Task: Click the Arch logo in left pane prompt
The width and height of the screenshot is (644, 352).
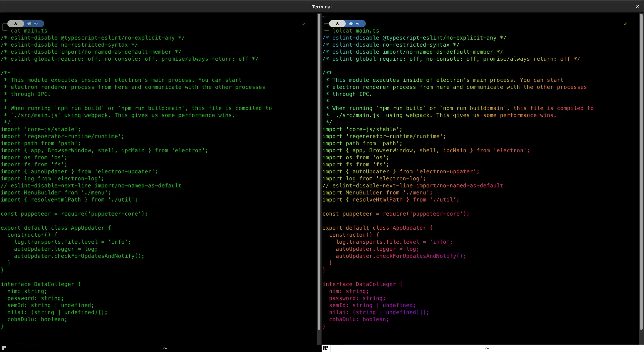Action: (15, 24)
